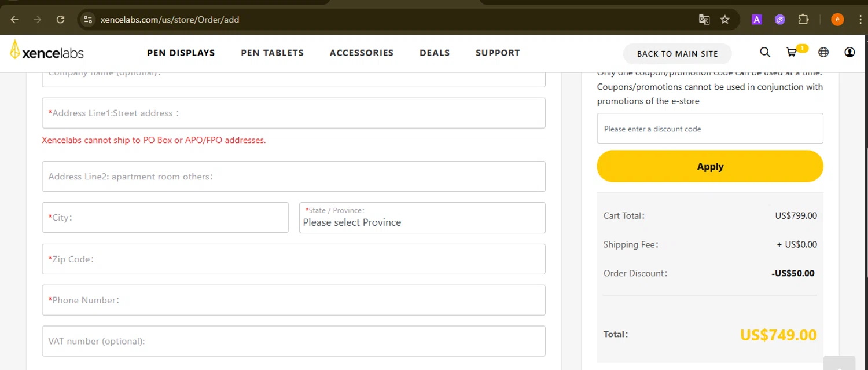Expand the State / Province dropdown
868x370 pixels.
(422, 218)
